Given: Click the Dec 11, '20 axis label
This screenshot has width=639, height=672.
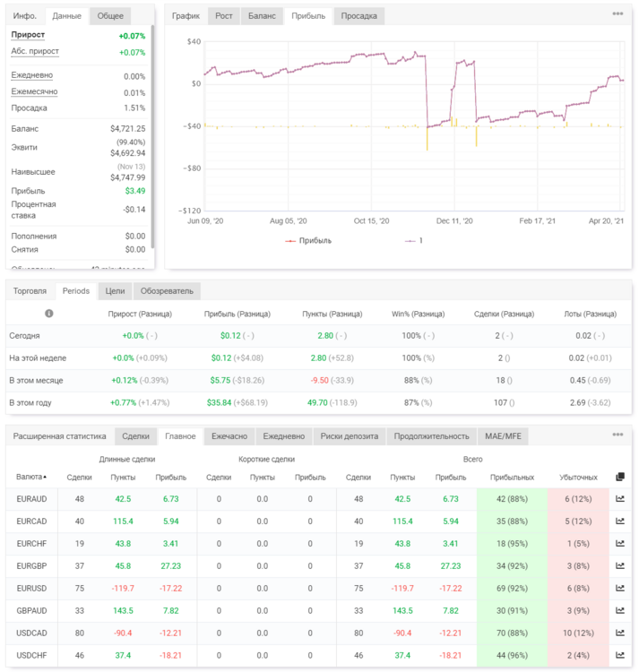Looking at the screenshot, I should click(454, 220).
